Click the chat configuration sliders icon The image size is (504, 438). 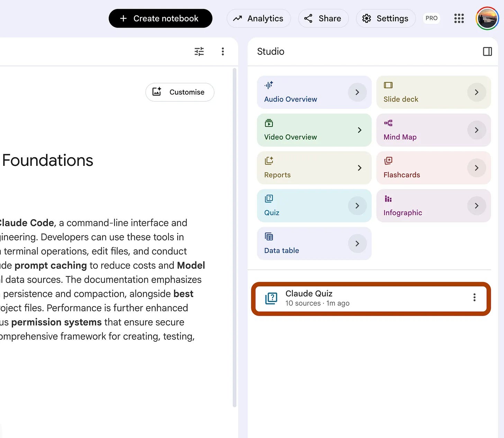pos(199,52)
